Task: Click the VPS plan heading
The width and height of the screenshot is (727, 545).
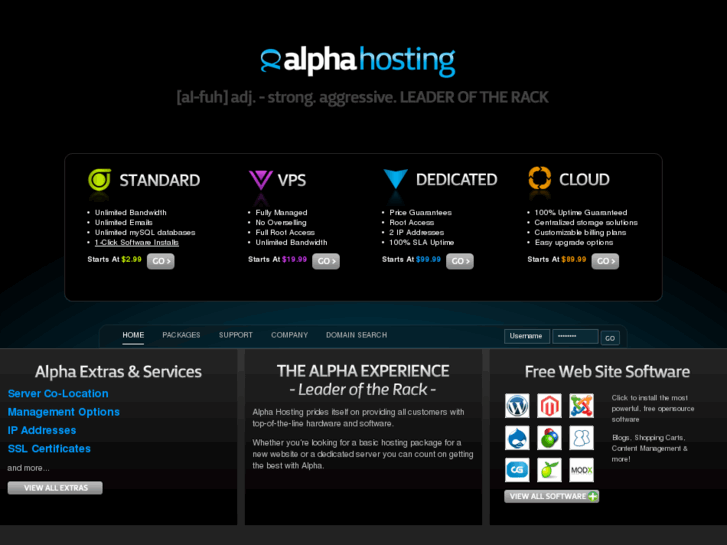Action: (292, 180)
